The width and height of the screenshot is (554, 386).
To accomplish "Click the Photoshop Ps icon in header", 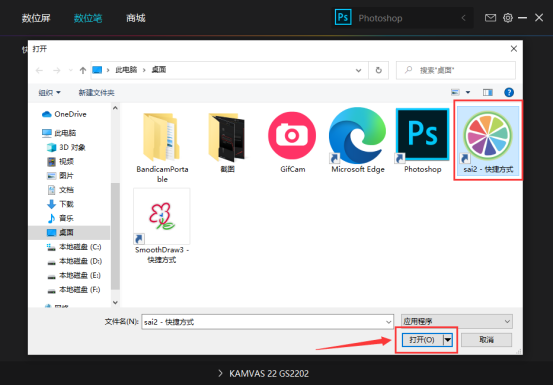I will point(343,17).
